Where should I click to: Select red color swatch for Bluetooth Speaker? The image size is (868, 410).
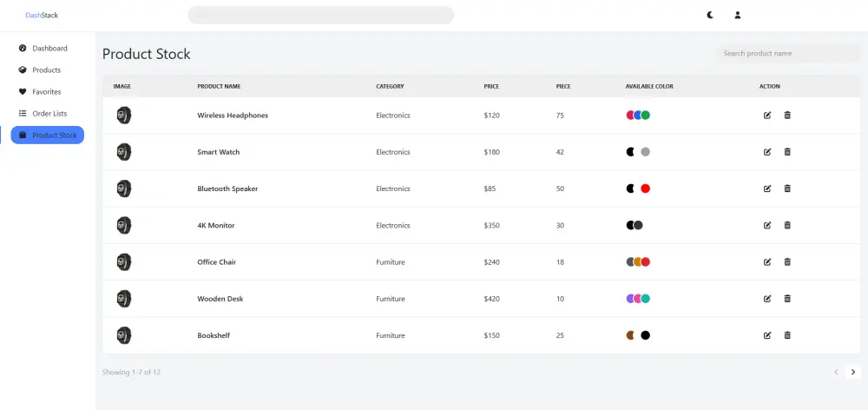point(646,188)
